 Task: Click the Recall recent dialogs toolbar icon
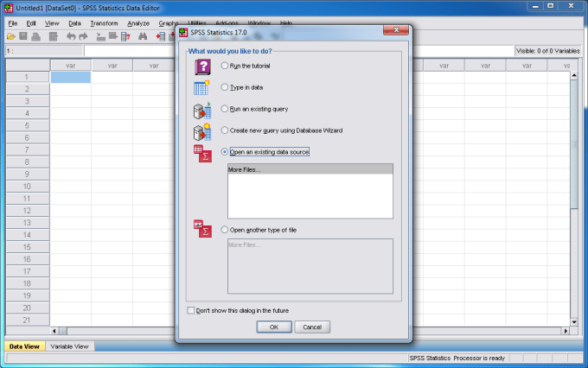coord(54,36)
